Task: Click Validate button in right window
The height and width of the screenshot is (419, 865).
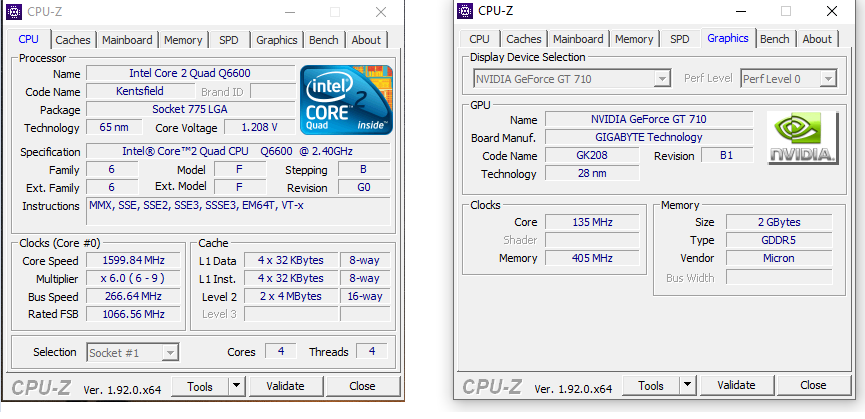Action: 736,385
